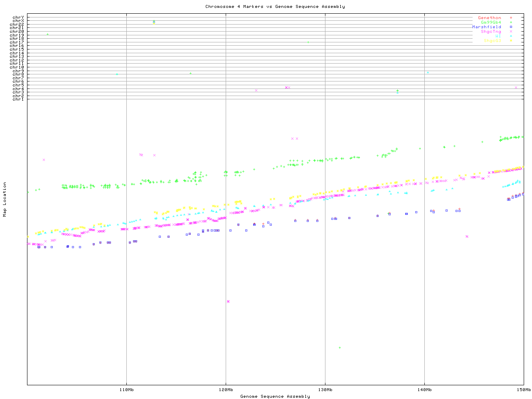Screen dimensions: 532x399
Task: Click the chart title Chromosome 4 Markers
Action: pyautogui.click(x=275, y=6)
